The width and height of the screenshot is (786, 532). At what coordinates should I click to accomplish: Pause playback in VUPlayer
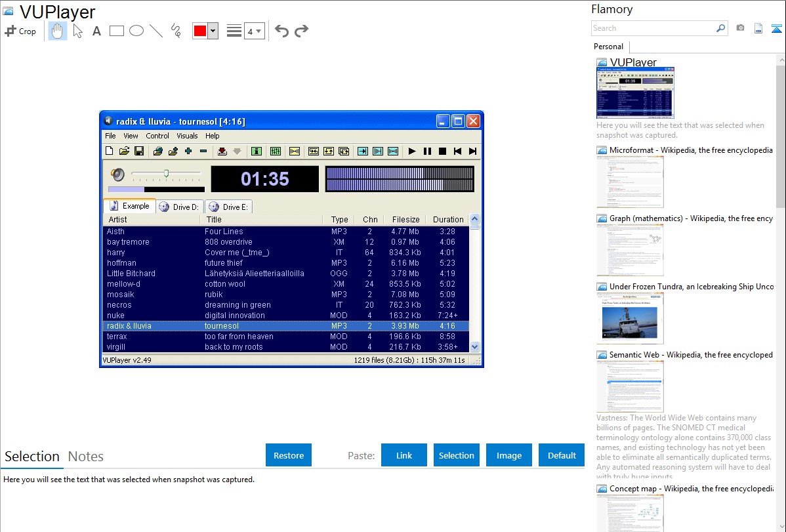coord(428,151)
